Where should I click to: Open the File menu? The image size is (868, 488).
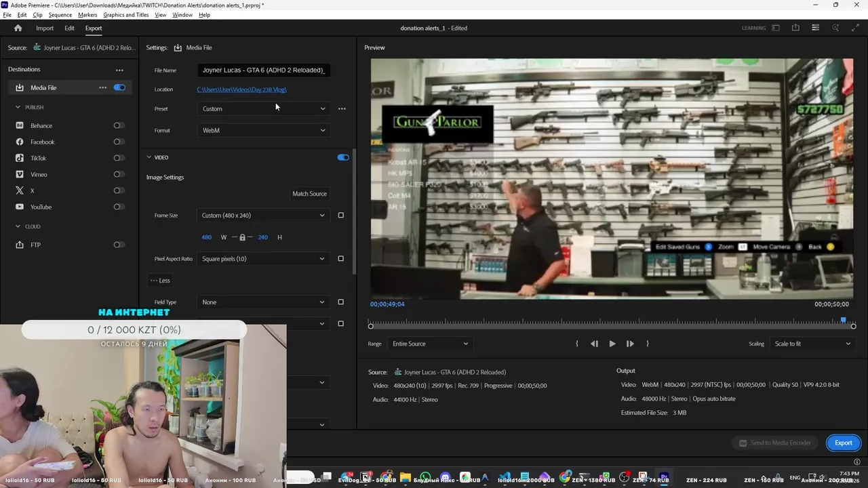pyautogui.click(x=7, y=15)
